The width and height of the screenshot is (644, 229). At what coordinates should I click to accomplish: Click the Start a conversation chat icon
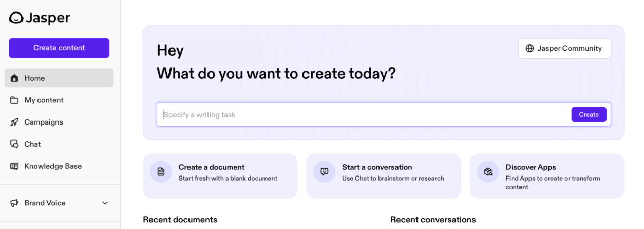click(325, 172)
